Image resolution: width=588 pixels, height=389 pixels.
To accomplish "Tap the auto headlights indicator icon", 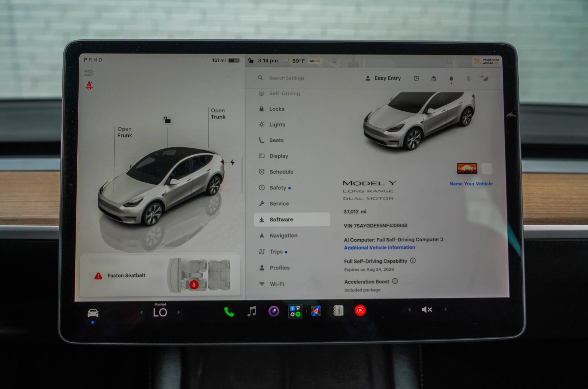I will 89,73.
